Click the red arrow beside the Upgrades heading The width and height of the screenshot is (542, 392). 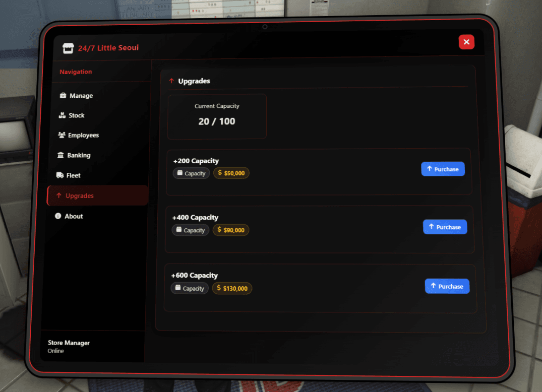[170, 80]
